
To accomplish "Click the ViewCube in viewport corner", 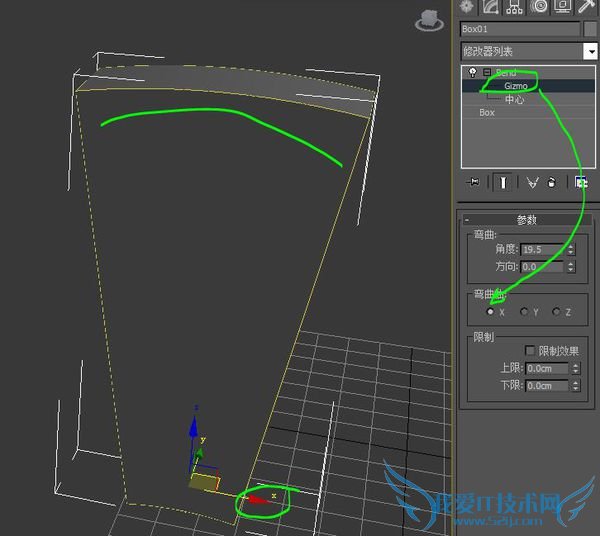I will click(430, 20).
